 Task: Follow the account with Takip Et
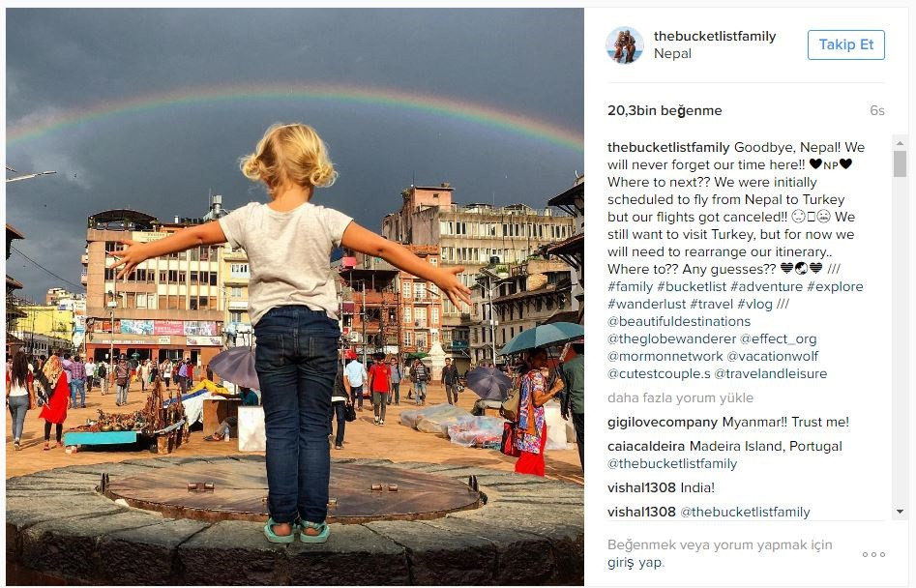[x=846, y=44]
